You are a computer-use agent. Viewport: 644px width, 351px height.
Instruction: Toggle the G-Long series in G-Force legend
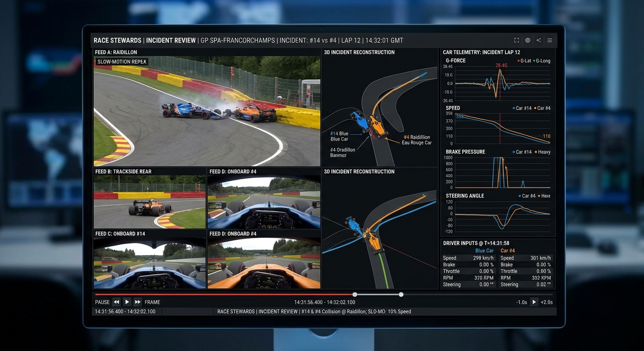[x=542, y=61]
